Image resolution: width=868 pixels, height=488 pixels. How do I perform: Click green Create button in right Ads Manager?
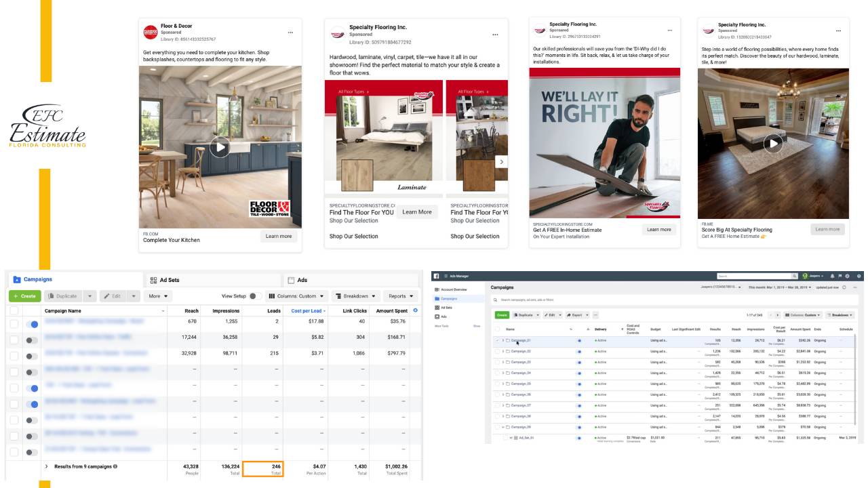(x=502, y=315)
